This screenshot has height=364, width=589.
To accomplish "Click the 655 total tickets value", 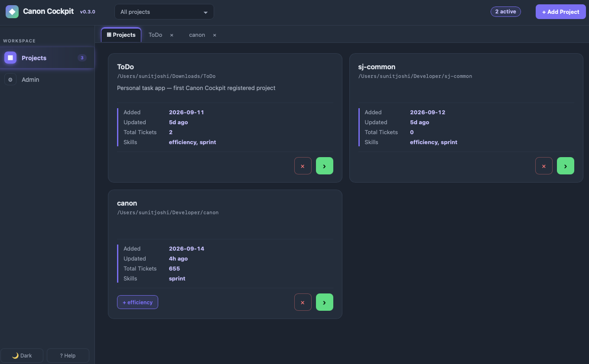I will point(174,268).
